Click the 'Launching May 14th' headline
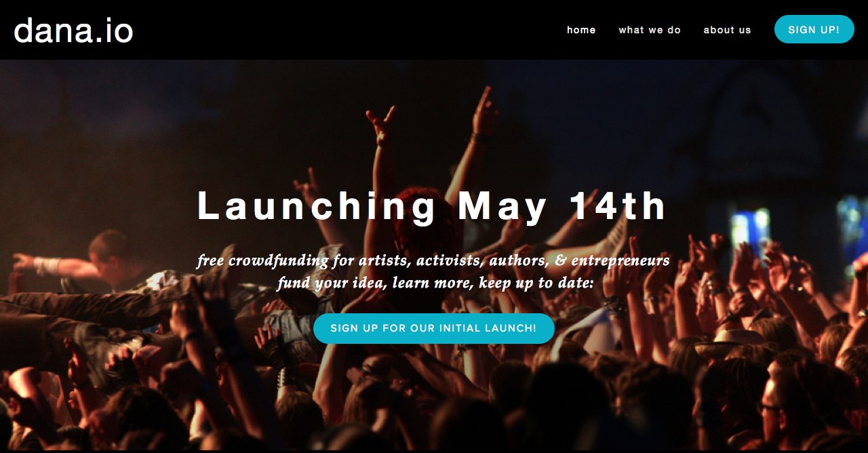Image resolution: width=868 pixels, height=453 pixels. (433, 206)
